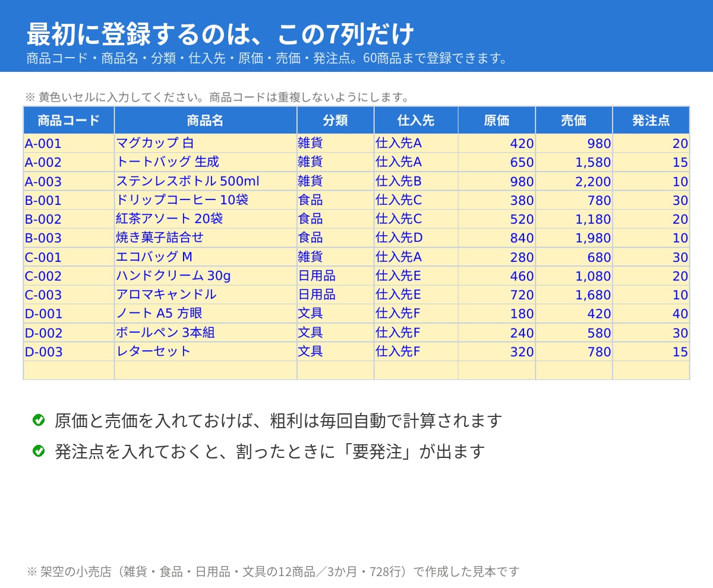The width and height of the screenshot is (713, 588).
Task: Select the ボールペン 3本組 cell
Action: coord(206,333)
